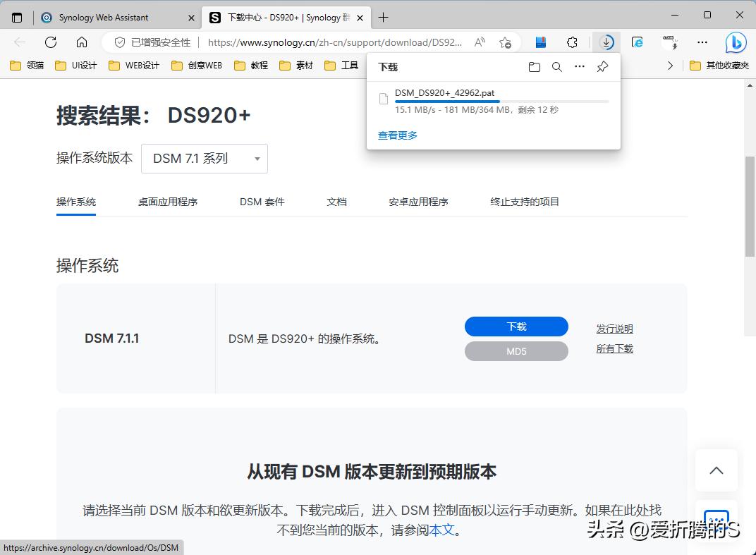756x555 pixels.
Task: Click the DSM_DS920+ download progress bar
Action: click(x=494, y=101)
